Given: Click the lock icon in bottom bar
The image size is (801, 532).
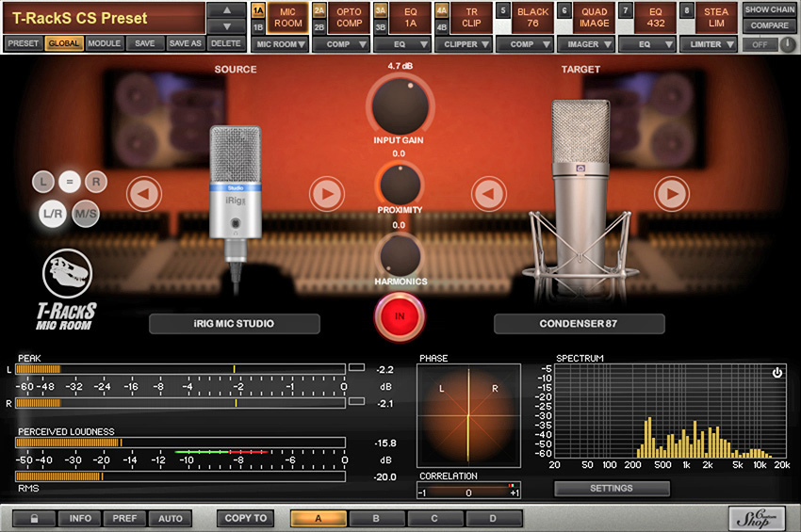Looking at the screenshot, I should 34,518.
